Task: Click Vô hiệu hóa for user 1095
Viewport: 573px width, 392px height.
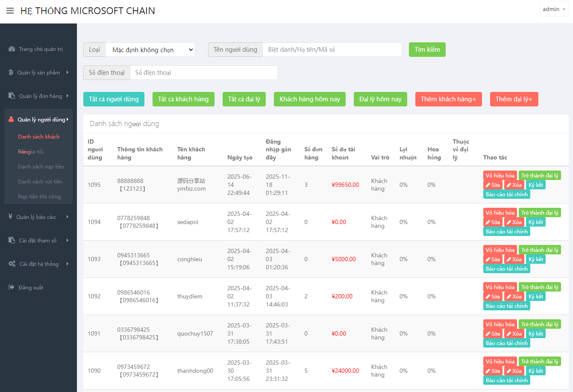Action: tap(500, 176)
